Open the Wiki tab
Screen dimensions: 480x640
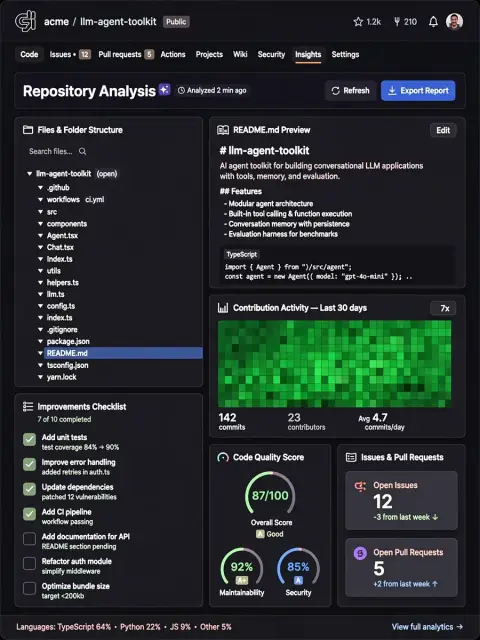240,54
